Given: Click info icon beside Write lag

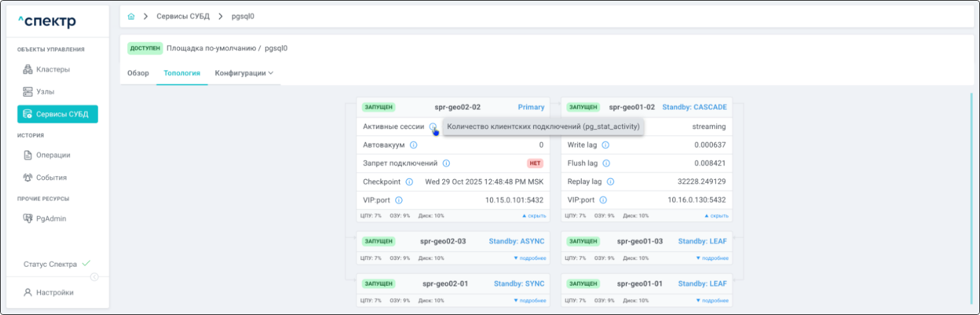Looking at the screenshot, I should pyautogui.click(x=605, y=145).
